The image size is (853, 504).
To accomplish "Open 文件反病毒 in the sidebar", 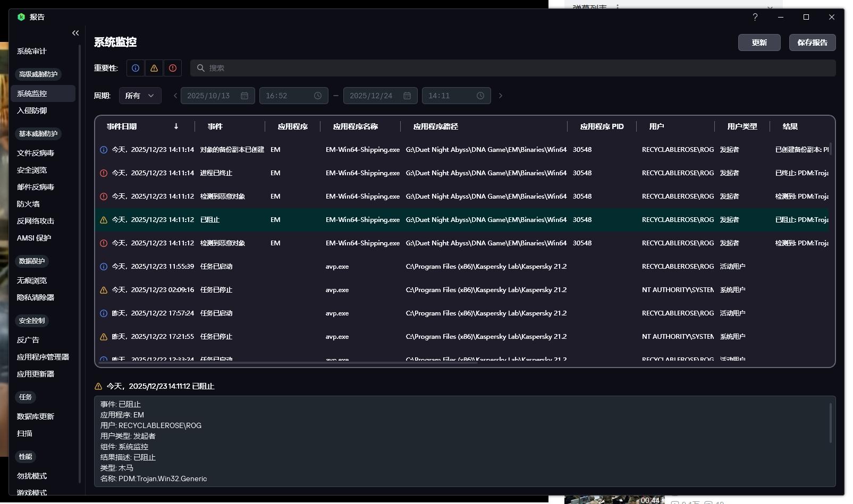I will click(x=36, y=153).
